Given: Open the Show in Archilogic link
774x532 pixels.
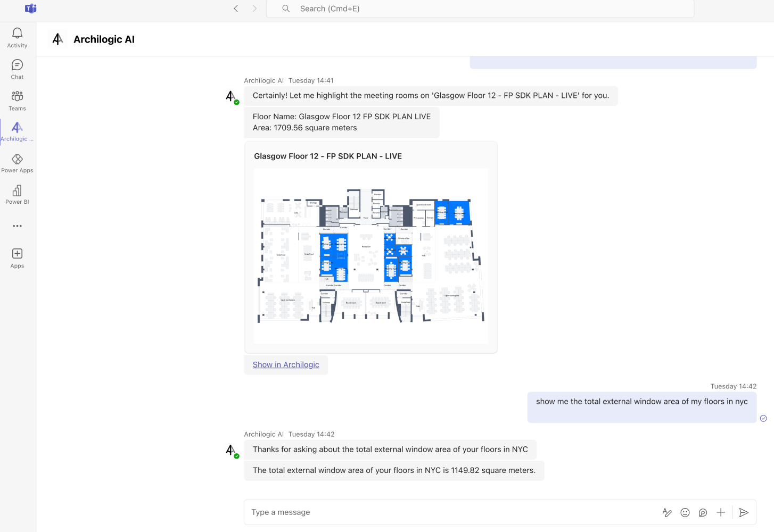Looking at the screenshot, I should [x=286, y=364].
